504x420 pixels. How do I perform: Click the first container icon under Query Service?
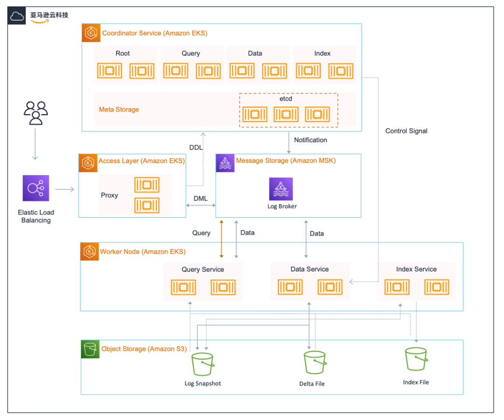183,287
